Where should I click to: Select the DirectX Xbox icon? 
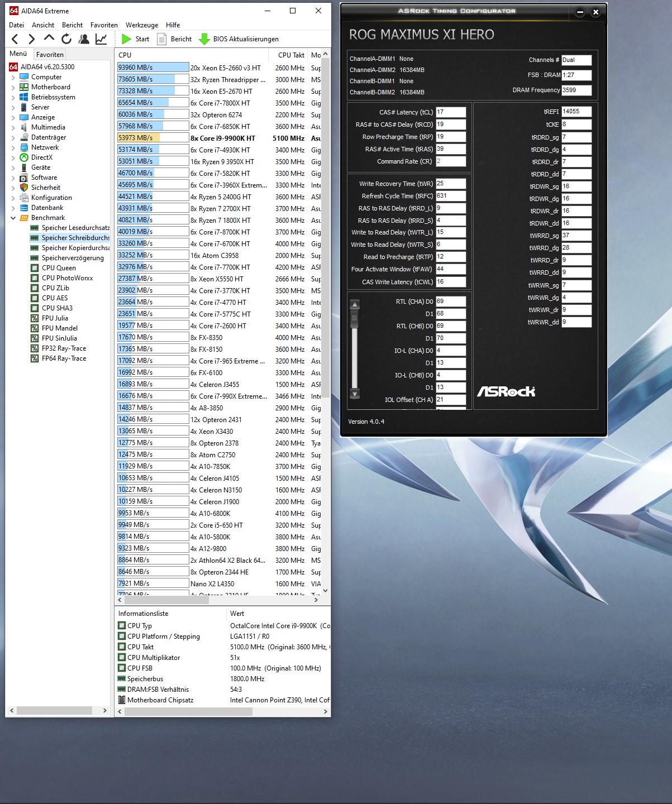point(24,157)
